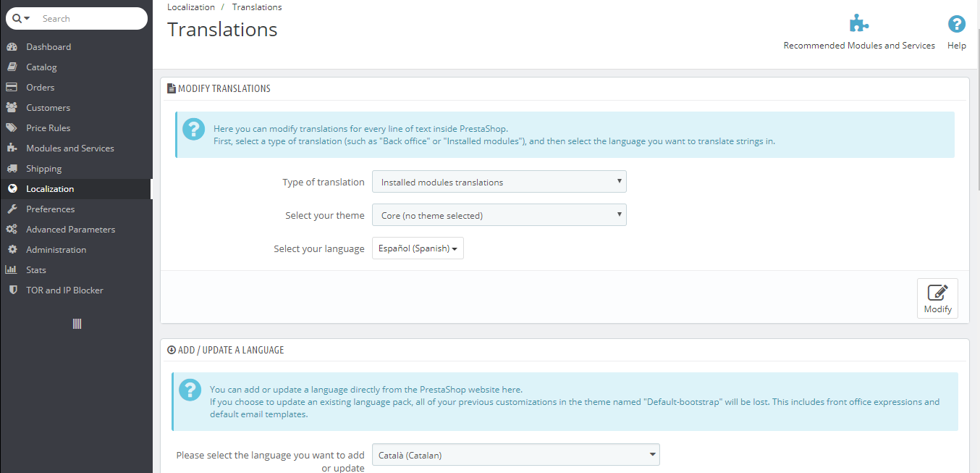Click the Shipping truck icon

click(12, 169)
